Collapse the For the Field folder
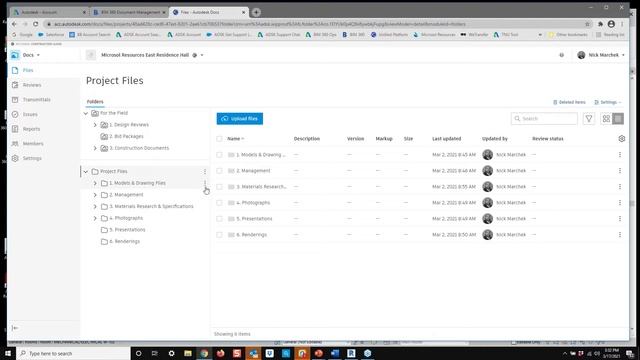The height and width of the screenshot is (360, 640). pyautogui.click(x=86, y=113)
